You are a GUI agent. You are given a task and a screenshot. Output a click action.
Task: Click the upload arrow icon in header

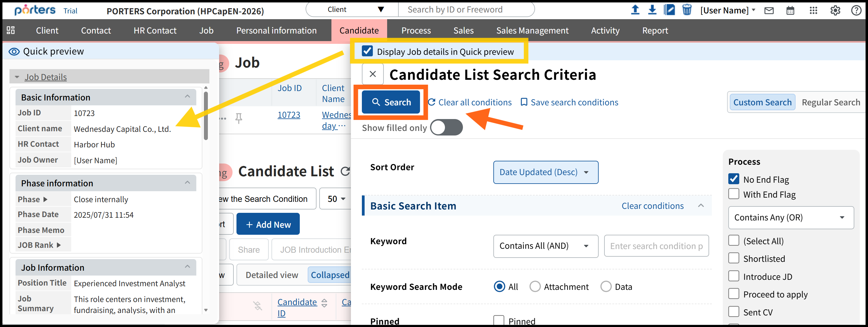[x=635, y=10]
